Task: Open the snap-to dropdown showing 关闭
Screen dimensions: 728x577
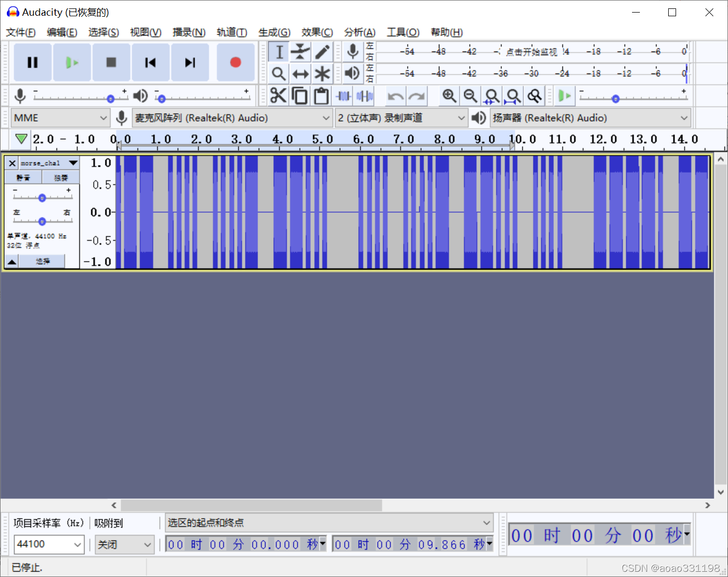Action: pos(124,545)
